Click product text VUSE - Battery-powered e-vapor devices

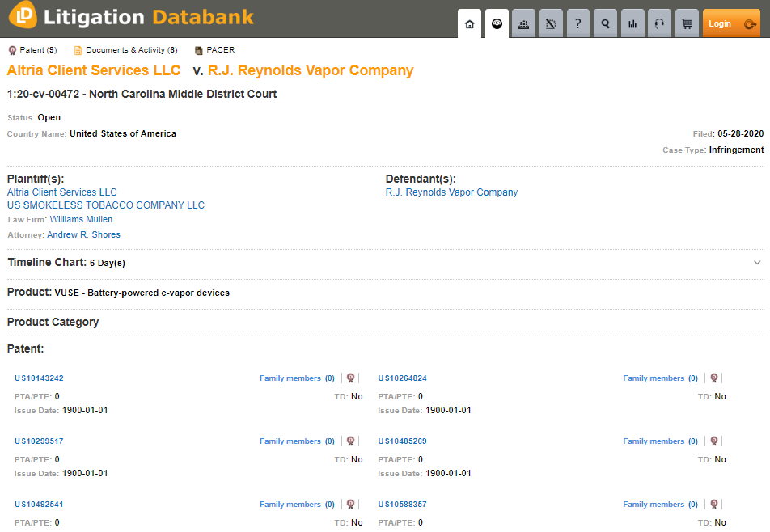click(142, 293)
